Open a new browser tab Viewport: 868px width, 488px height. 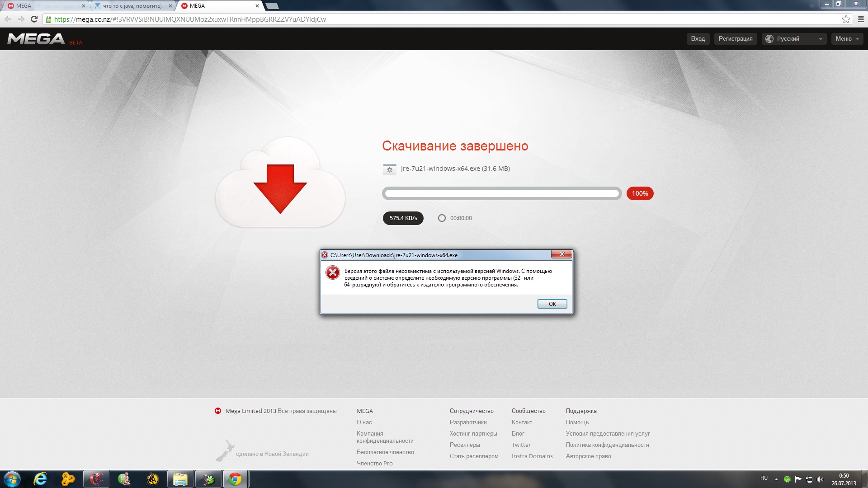pyautogui.click(x=272, y=6)
